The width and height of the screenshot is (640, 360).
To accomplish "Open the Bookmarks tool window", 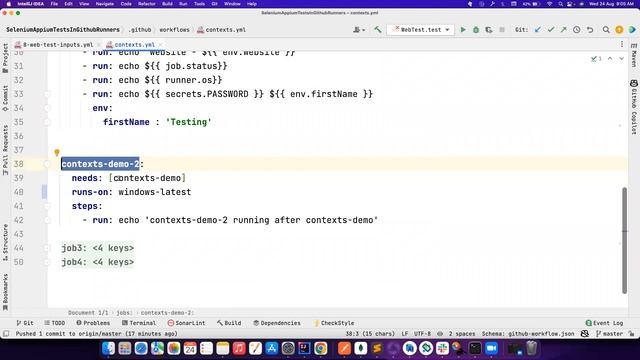I will [x=5, y=292].
